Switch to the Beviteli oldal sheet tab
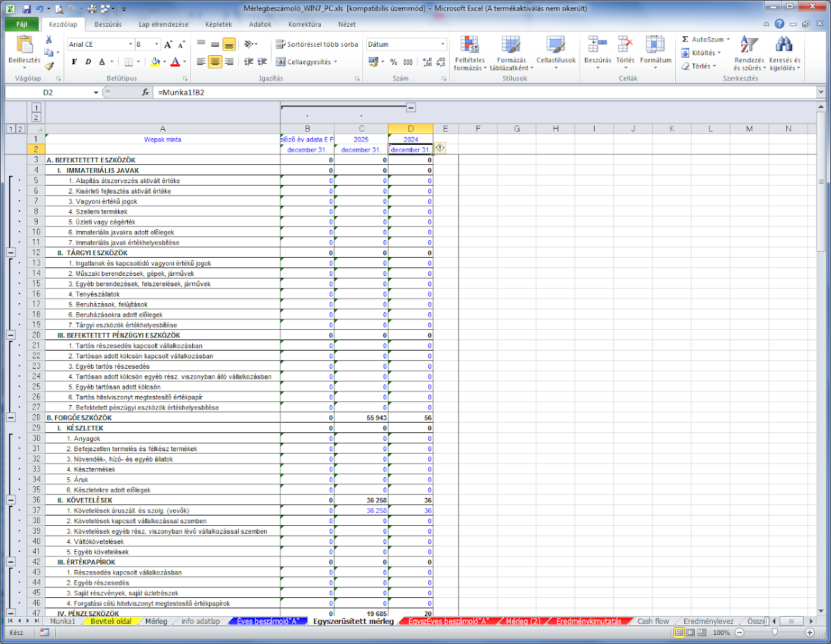Viewport: 831px width, 644px height. [111, 621]
